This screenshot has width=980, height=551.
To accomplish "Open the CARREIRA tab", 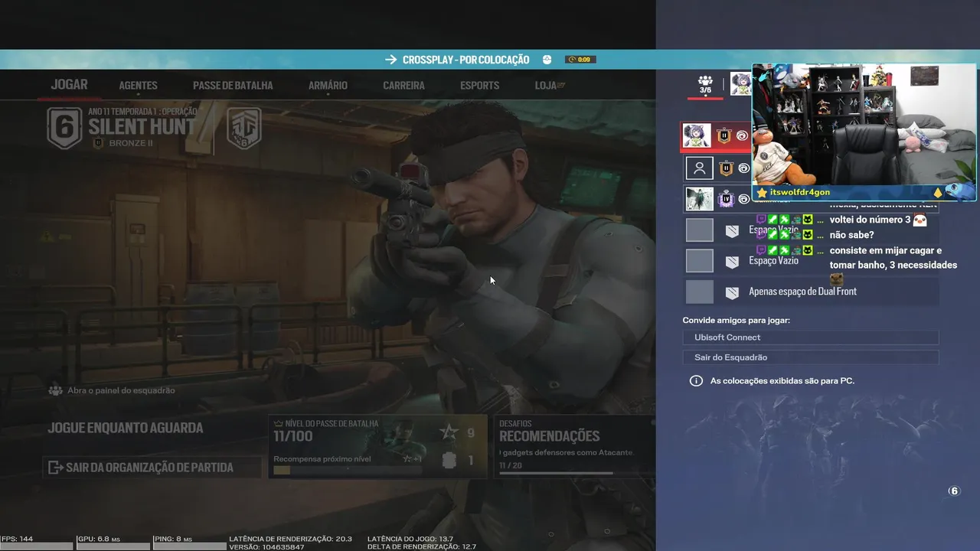I will click(403, 86).
